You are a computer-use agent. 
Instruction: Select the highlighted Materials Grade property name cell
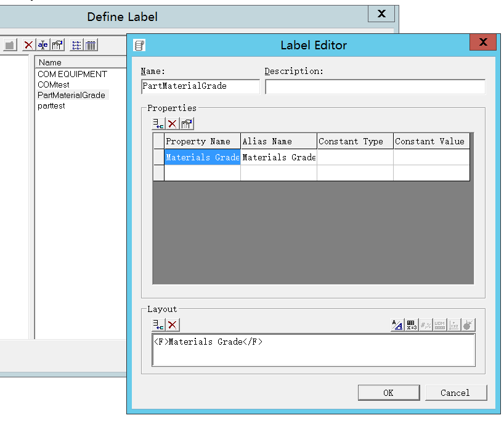click(202, 157)
